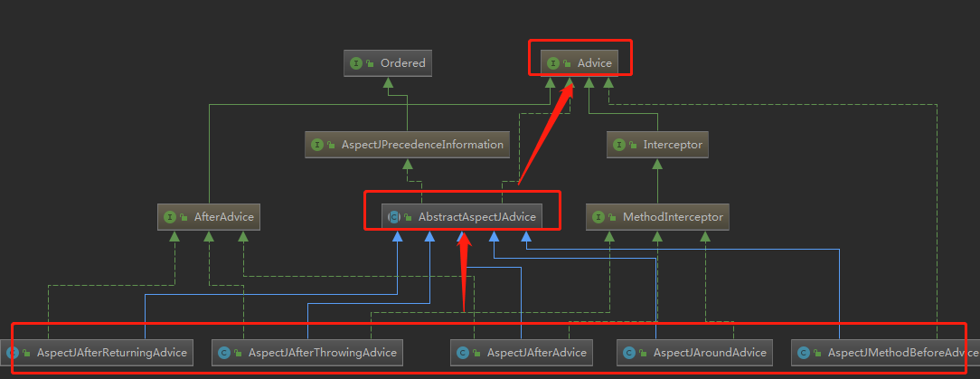The height and width of the screenshot is (379, 980).
Task: Select the Ordered interface node
Action: click(388, 63)
